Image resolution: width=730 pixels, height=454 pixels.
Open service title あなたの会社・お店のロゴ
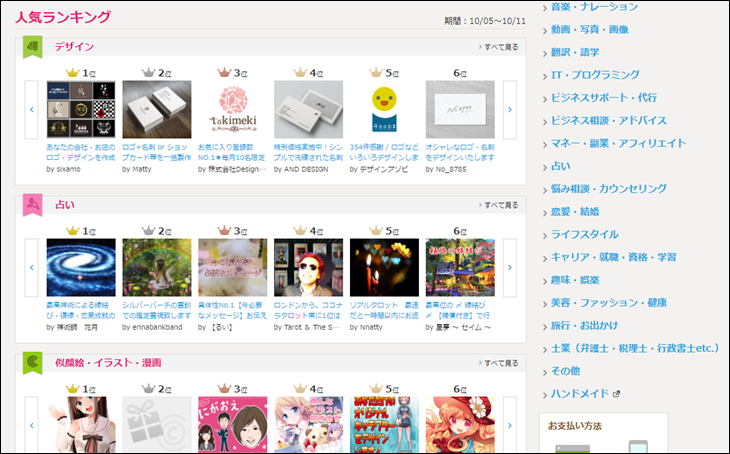point(81,152)
